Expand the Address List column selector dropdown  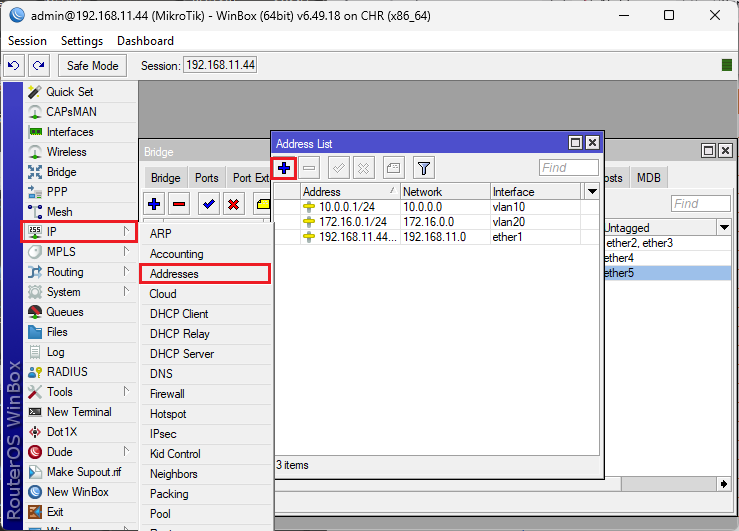tap(592, 191)
